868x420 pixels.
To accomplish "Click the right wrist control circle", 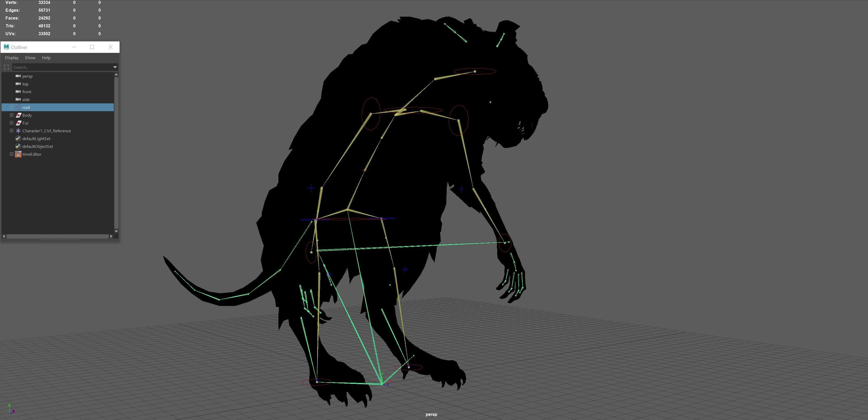I will click(x=504, y=243).
